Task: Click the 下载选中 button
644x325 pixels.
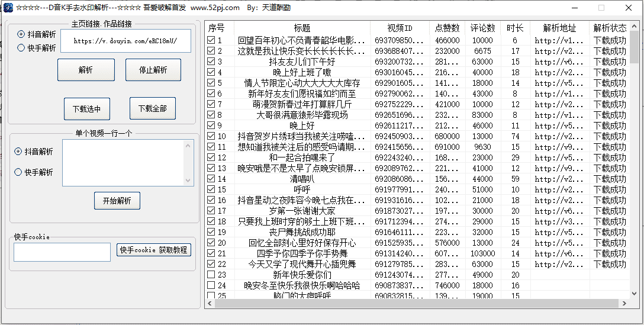Action: 86,109
